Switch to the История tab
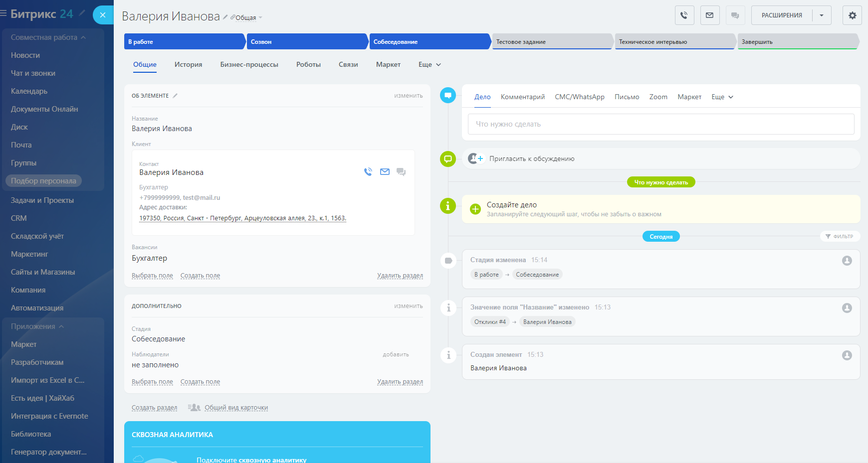The width and height of the screenshot is (868, 463). click(188, 65)
